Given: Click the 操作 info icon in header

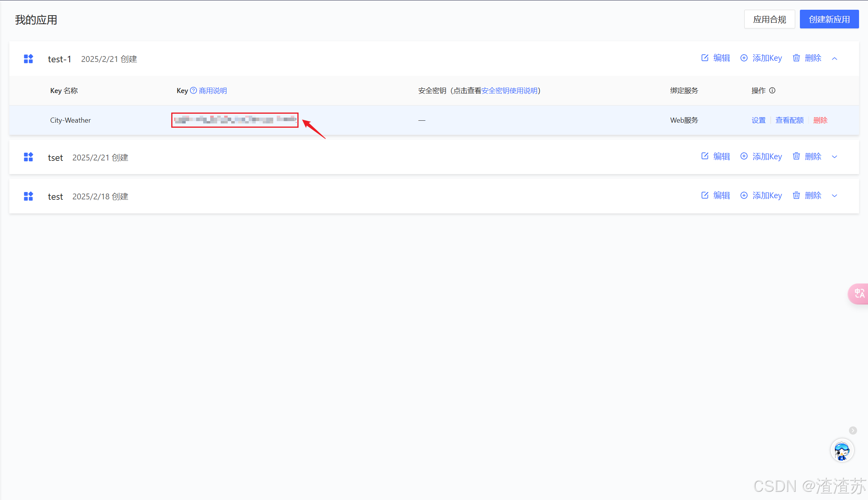Looking at the screenshot, I should 772,91.
